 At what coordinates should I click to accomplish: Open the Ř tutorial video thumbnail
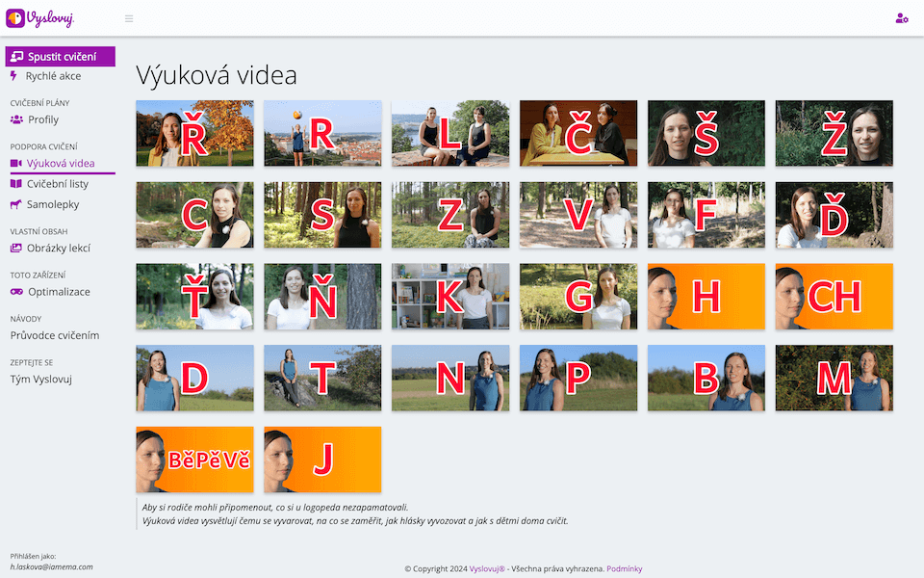point(194,134)
